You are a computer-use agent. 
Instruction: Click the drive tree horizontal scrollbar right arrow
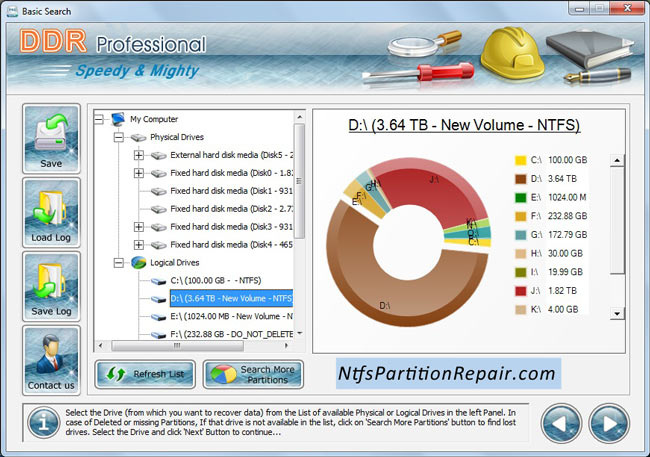pos(286,345)
